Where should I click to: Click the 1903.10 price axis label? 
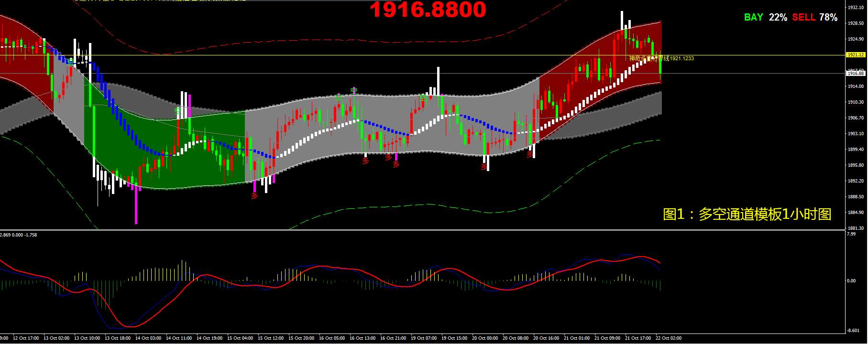coord(856,134)
